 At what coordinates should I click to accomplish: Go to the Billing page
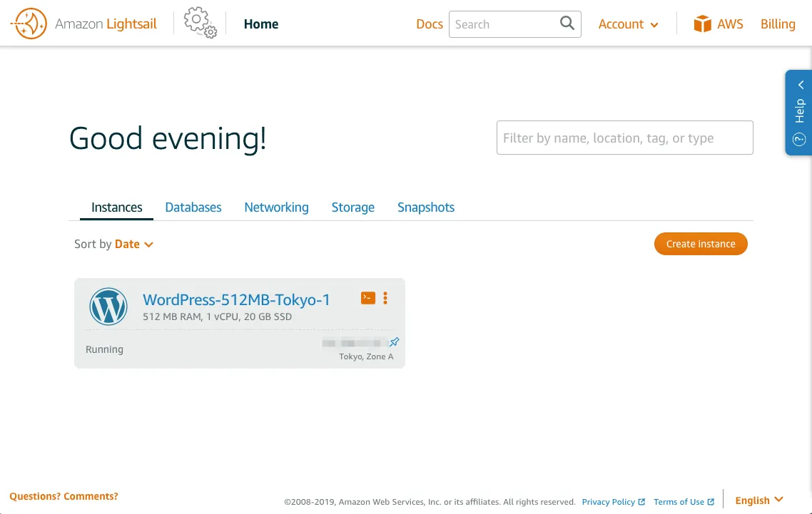coord(778,24)
